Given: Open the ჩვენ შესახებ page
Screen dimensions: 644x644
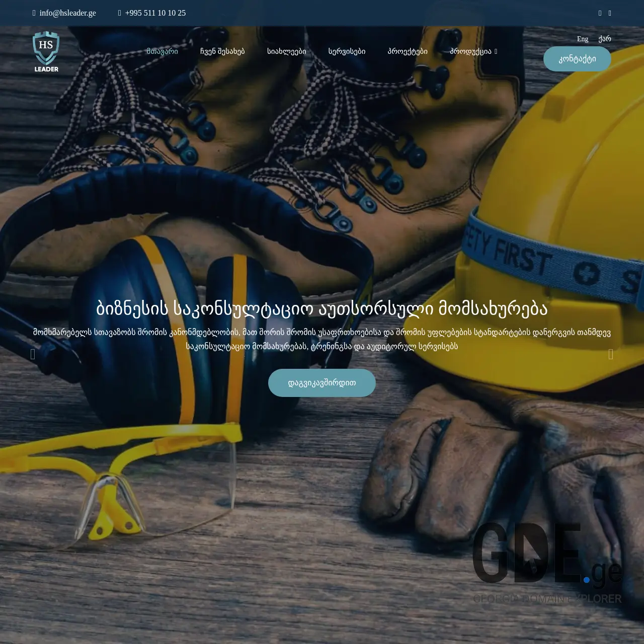Looking at the screenshot, I should coord(222,51).
